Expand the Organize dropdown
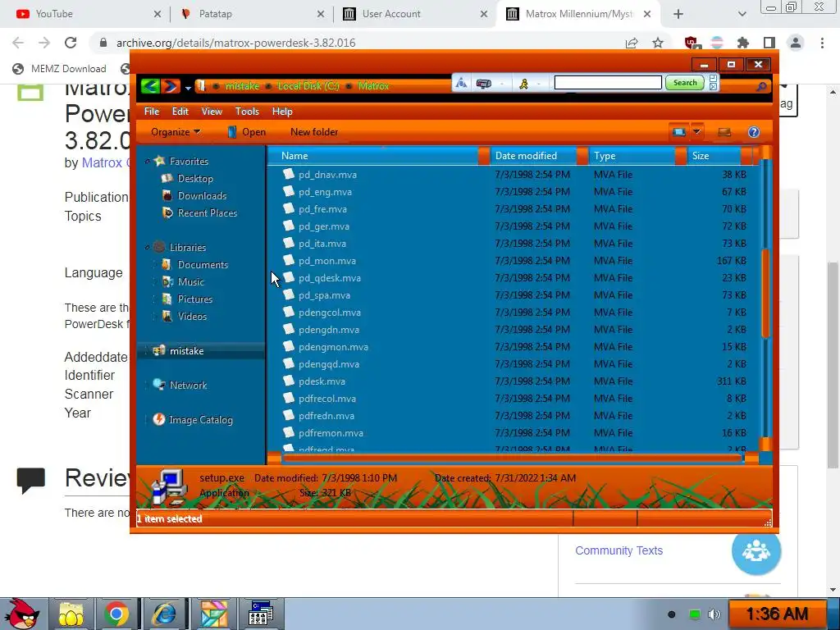 (176, 132)
